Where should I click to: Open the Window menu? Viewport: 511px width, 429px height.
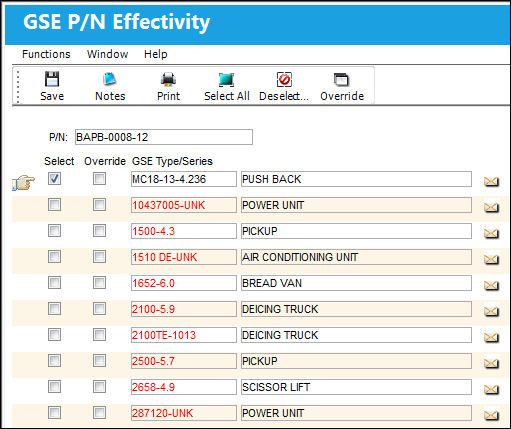107,54
